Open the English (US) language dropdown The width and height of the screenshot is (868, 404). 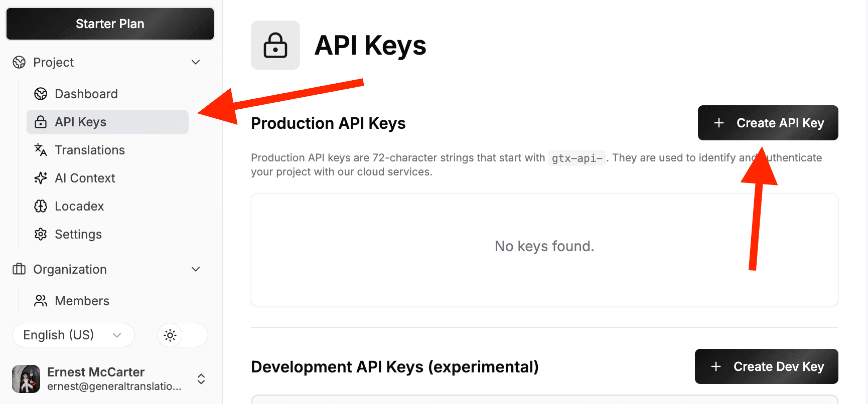pyautogui.click(x=73, y=335)
